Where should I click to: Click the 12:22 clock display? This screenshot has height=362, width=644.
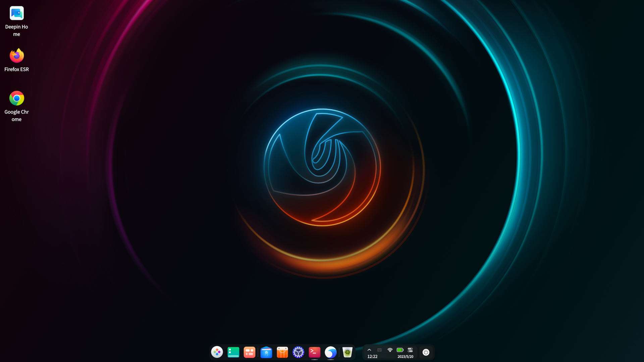[372, 357]
